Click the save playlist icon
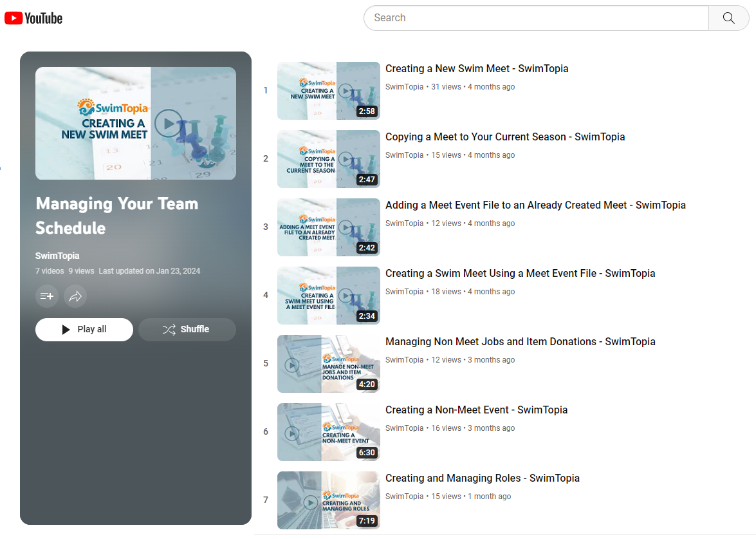This screenshot has width=756, height=539. (47, 296)
